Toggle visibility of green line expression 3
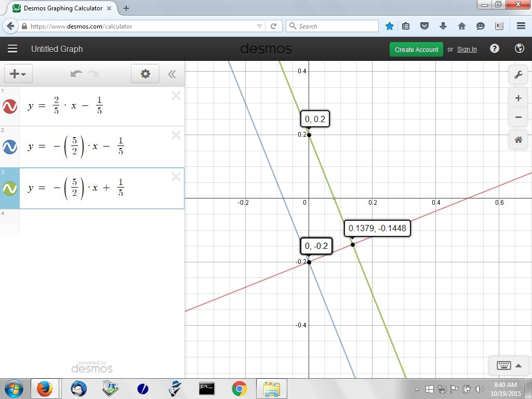This screenshot has height=399, width=532. tap(10, 188)
